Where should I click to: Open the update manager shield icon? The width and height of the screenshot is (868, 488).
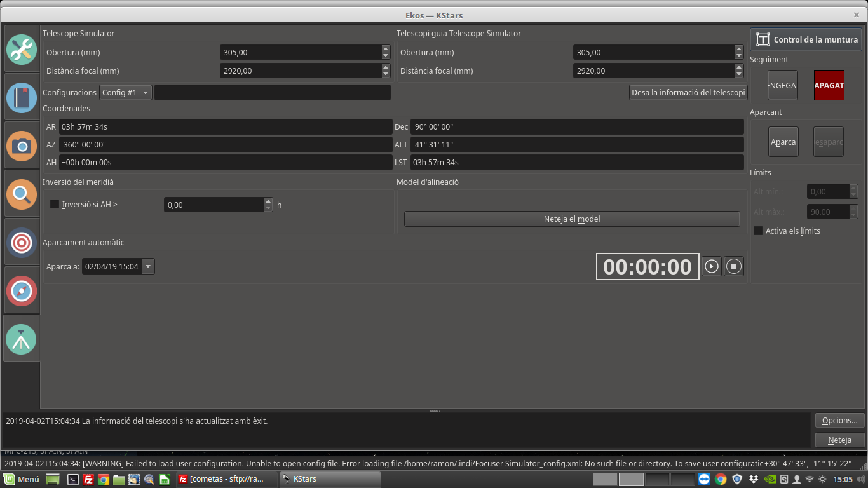point(737,479)
